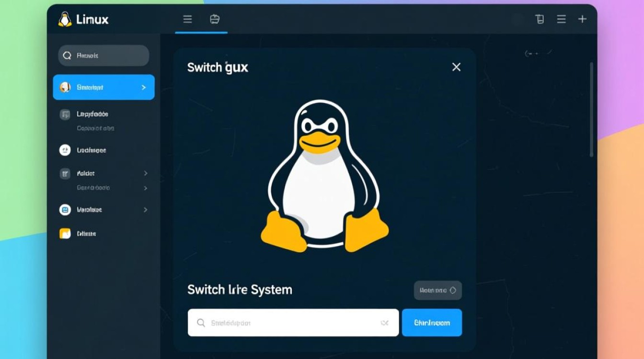This screenshot has height=359, width=644.
Task: Click the package icon in the top toolbar
Action: pos(215,19)
